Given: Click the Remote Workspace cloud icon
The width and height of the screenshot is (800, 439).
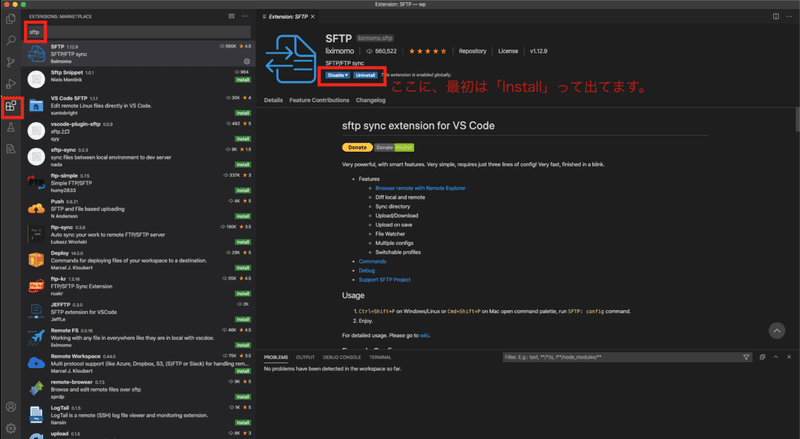Looking at the screenshot, I should click(x=36, y=363).
